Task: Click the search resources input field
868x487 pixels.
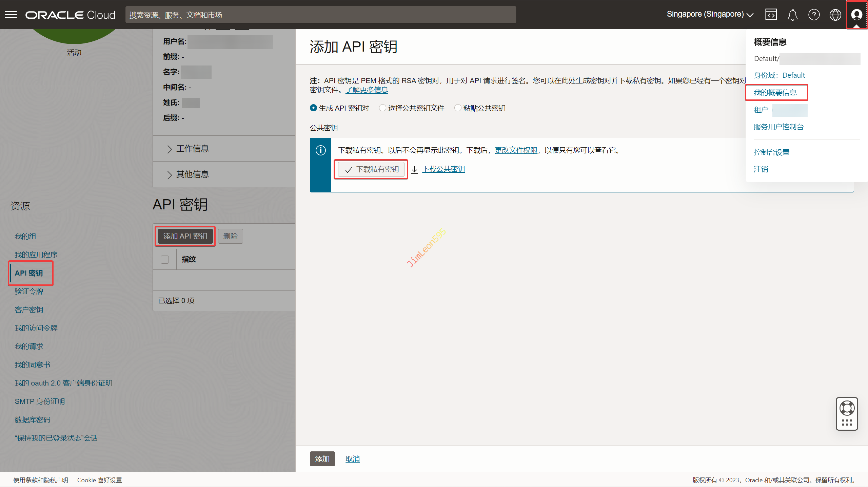Action: coord(320,15)
